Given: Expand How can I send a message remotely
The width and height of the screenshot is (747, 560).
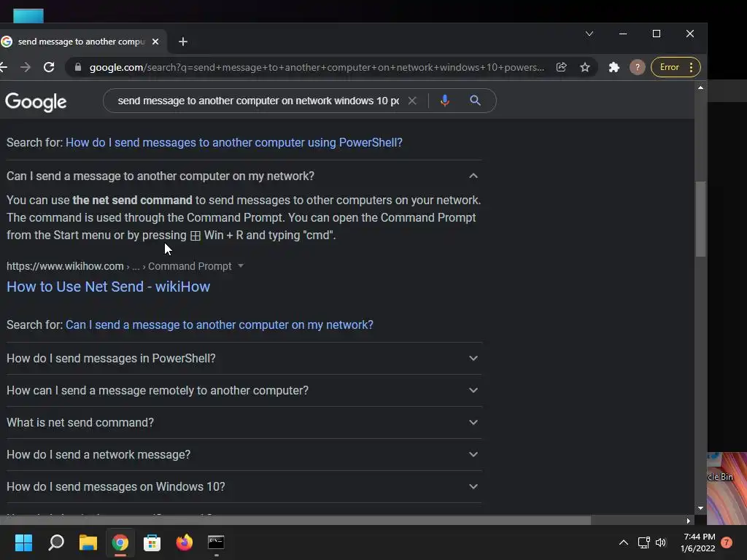Looking at the screenshot, I should 244,391.
